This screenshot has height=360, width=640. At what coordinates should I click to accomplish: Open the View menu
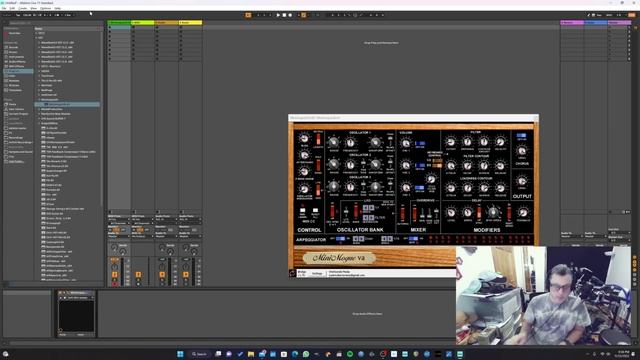tap(34, 8)
